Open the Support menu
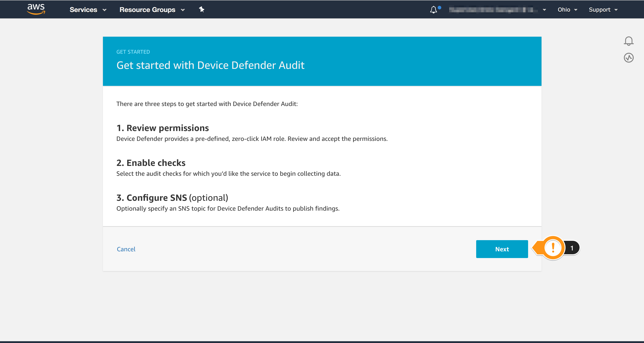Screen dimensions: 644x343 (x=603, y=10)
